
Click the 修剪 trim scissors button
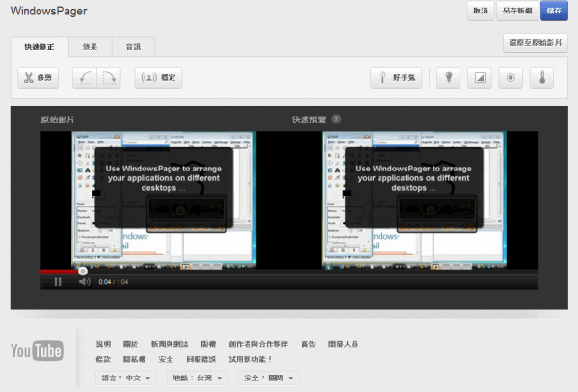coord(38,78)
